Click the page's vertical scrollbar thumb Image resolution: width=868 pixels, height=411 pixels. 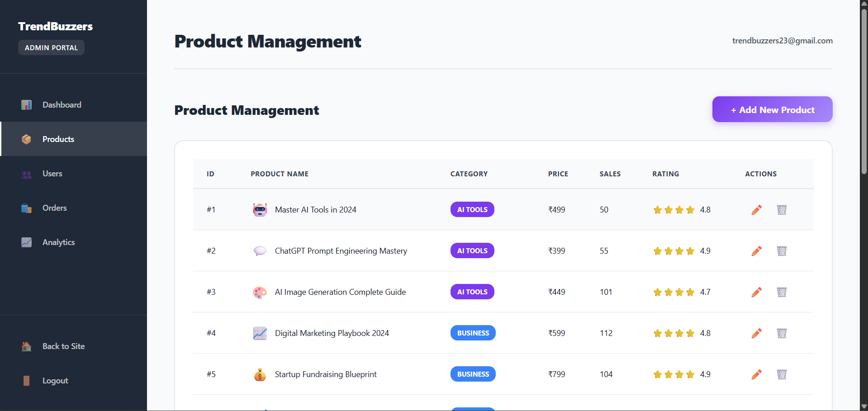864,90
